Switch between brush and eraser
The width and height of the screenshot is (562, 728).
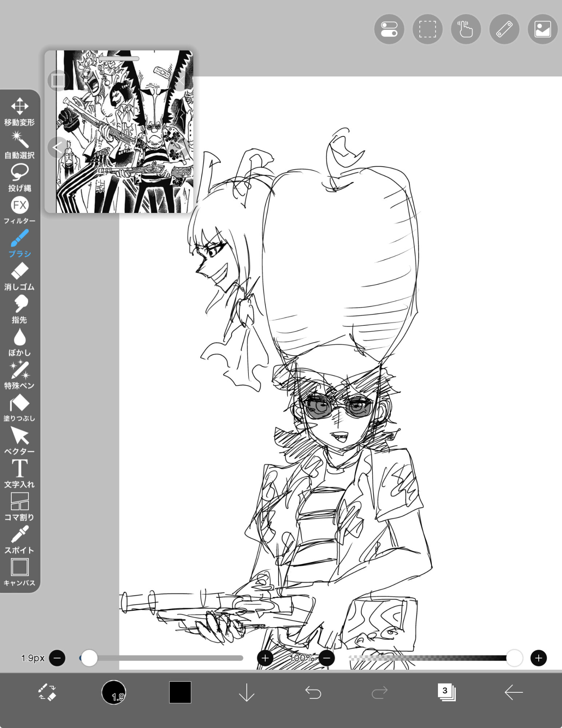47,692
